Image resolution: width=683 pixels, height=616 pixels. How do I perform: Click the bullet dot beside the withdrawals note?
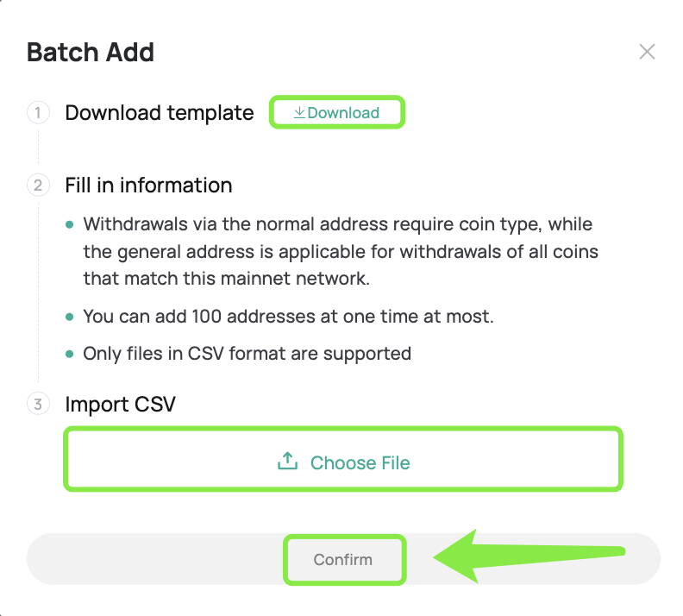point(70,225)
